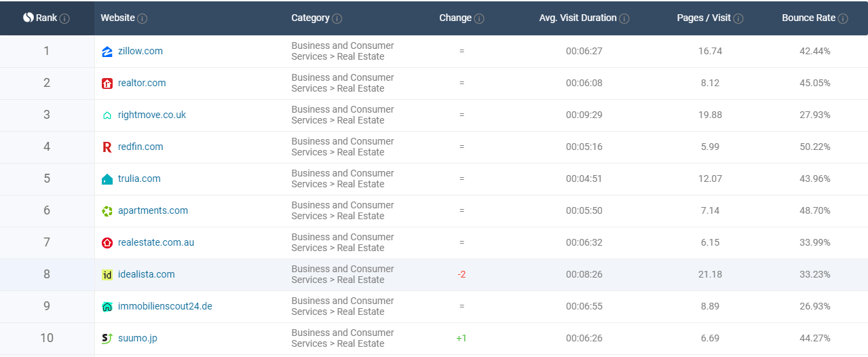
Task: Click the 00:06:32 visit duration value
Action: tap(584, 242)
